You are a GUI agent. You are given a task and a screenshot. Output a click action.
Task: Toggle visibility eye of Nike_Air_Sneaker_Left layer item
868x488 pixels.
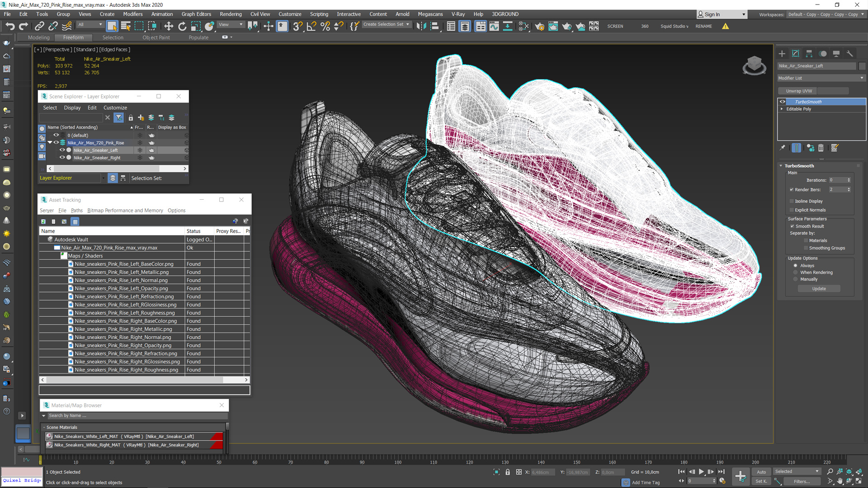[x=62, y=150]
